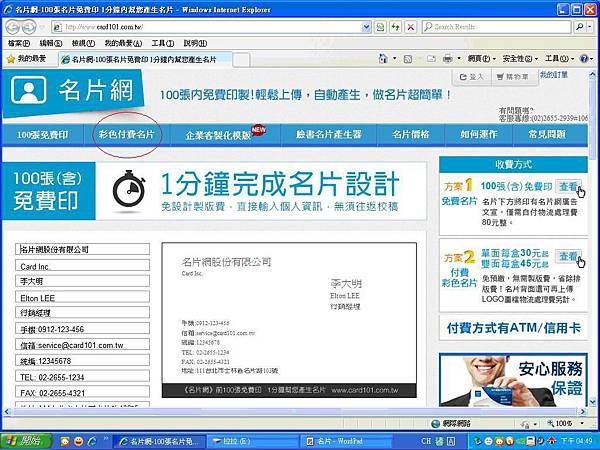Open the search provider dropdown arrow
The image size is (600, 450).
tap(590, 27)
